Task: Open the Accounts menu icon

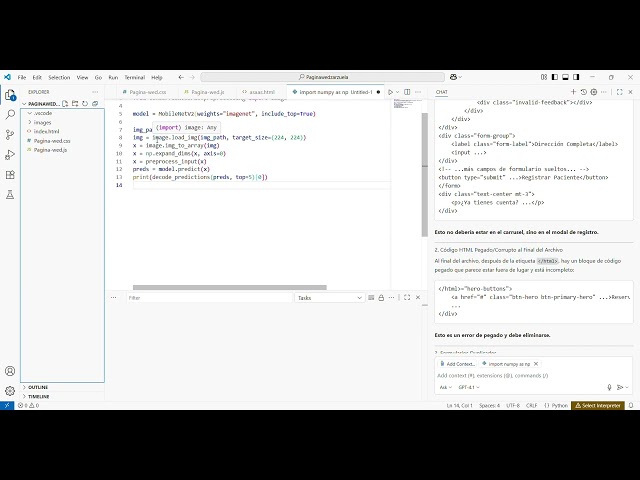Action: [10, 371]
